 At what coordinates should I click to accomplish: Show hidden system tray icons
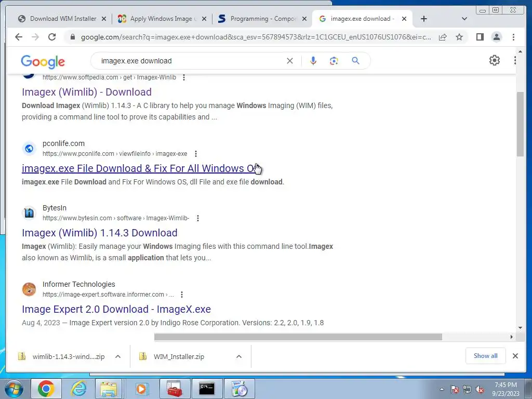pos(442,389)
